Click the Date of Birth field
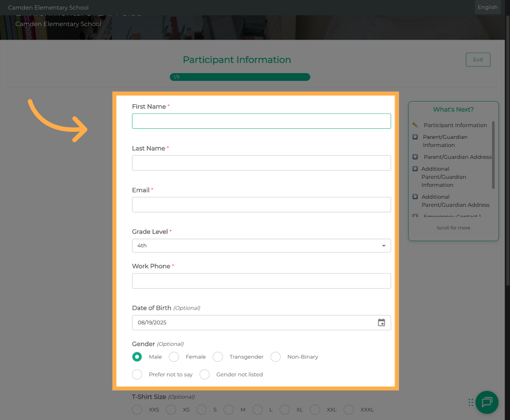 [x=253, y=322]
